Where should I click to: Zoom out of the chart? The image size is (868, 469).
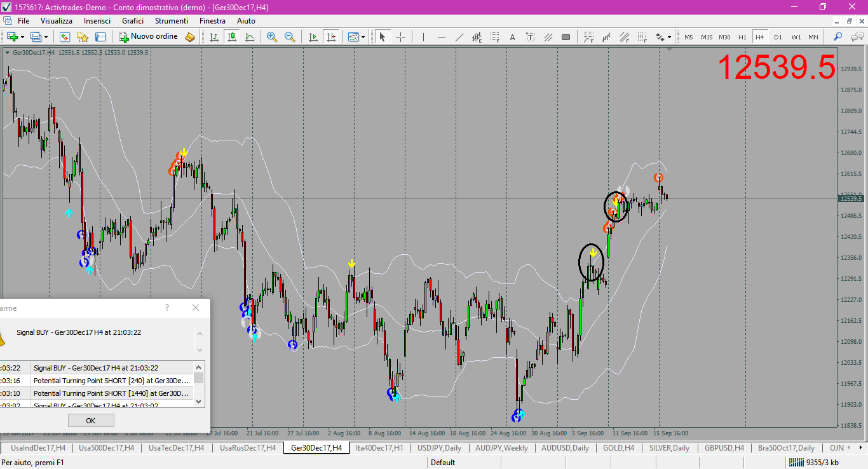tap(290, 37)
